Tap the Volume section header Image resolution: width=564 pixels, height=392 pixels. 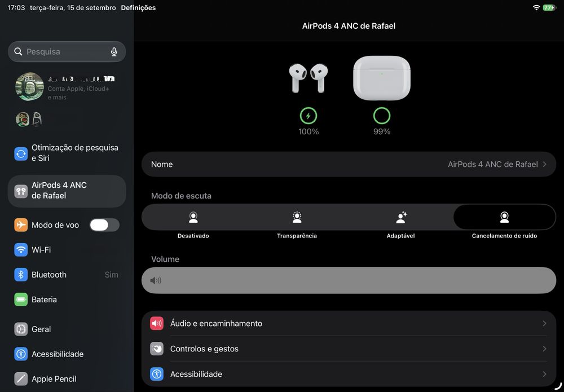(x=165, y=259)
